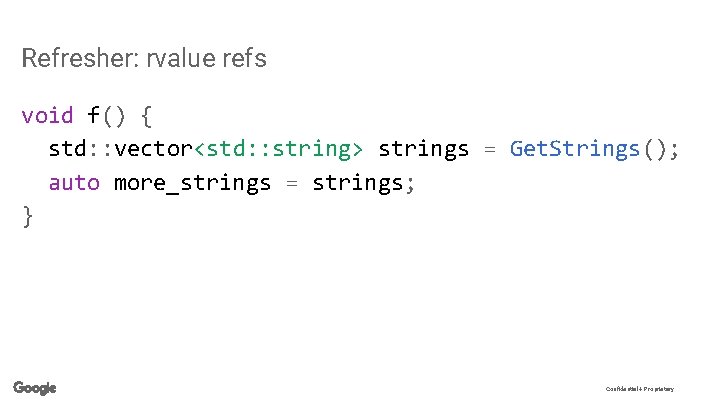Click the equals sign after more_strings
Viewport: 720px width, 405px height.
tap(292, 183)
